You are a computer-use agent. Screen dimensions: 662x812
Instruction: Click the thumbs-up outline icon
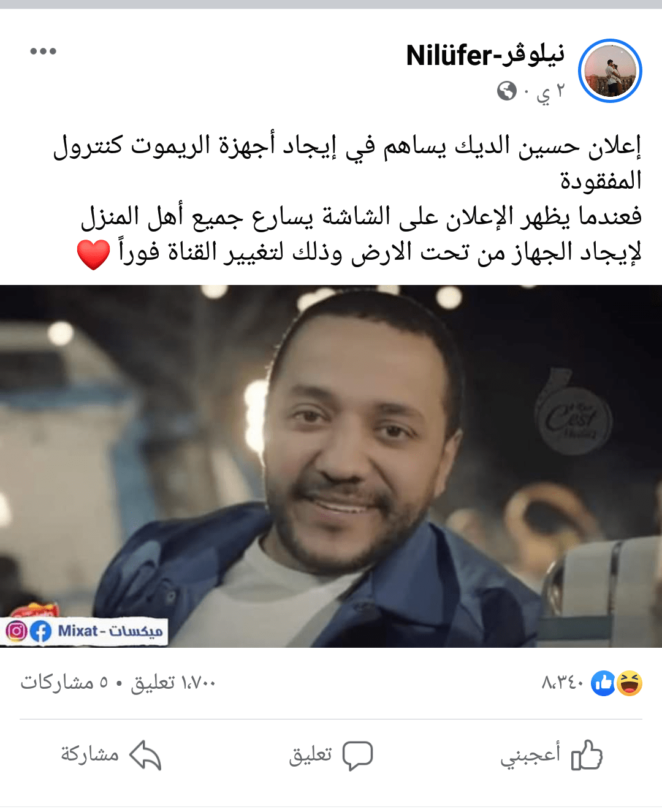pos(587,754)
